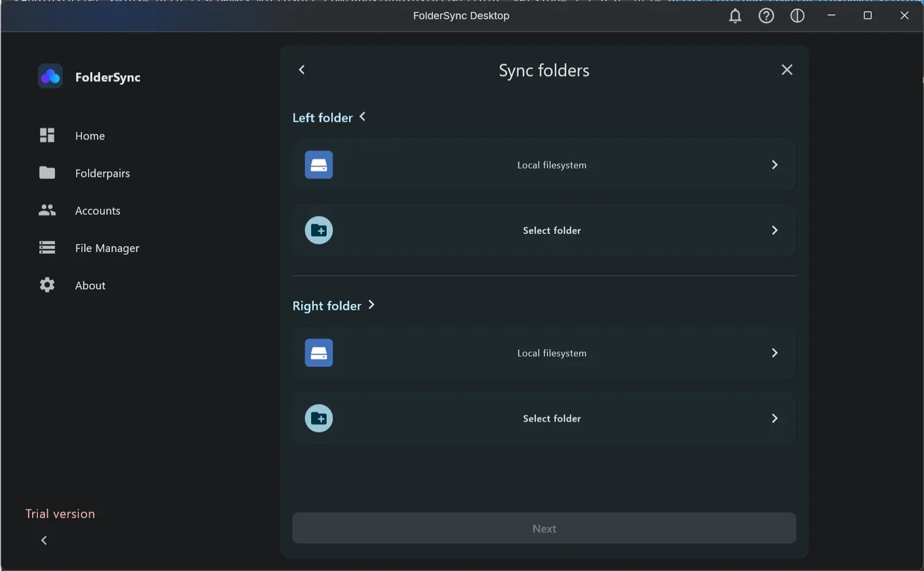Open Left folder Local filesystem chevron

(x=775, y=165)
